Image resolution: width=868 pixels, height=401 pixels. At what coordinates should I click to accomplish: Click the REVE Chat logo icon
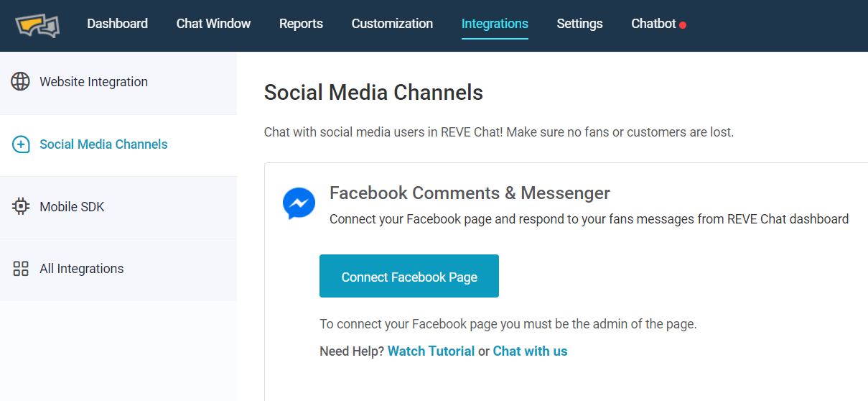pos(37,25)
